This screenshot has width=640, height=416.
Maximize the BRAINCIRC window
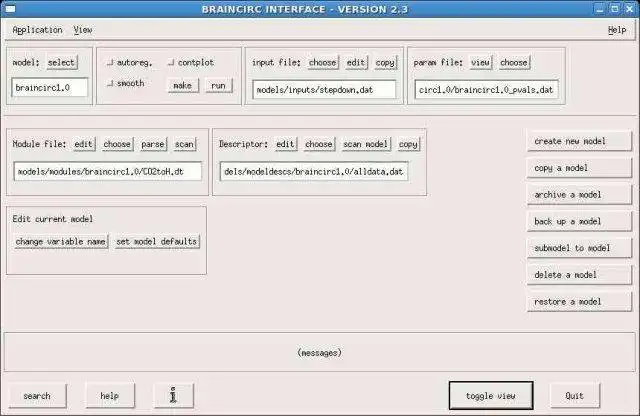[x=615, y=9]
